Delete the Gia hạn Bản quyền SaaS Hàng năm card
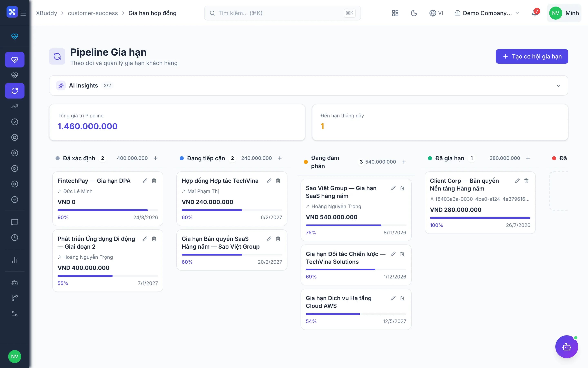The height and width of the screenshot is (368, 588). click(278, 239)
